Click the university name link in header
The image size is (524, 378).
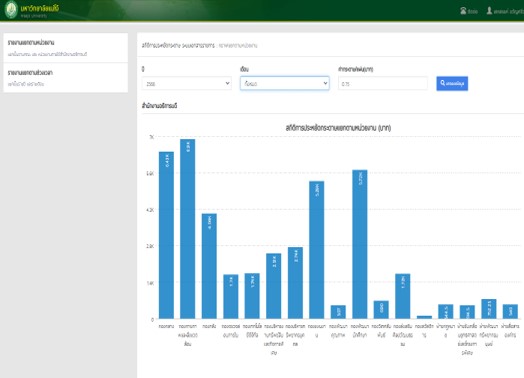(39, 8)
